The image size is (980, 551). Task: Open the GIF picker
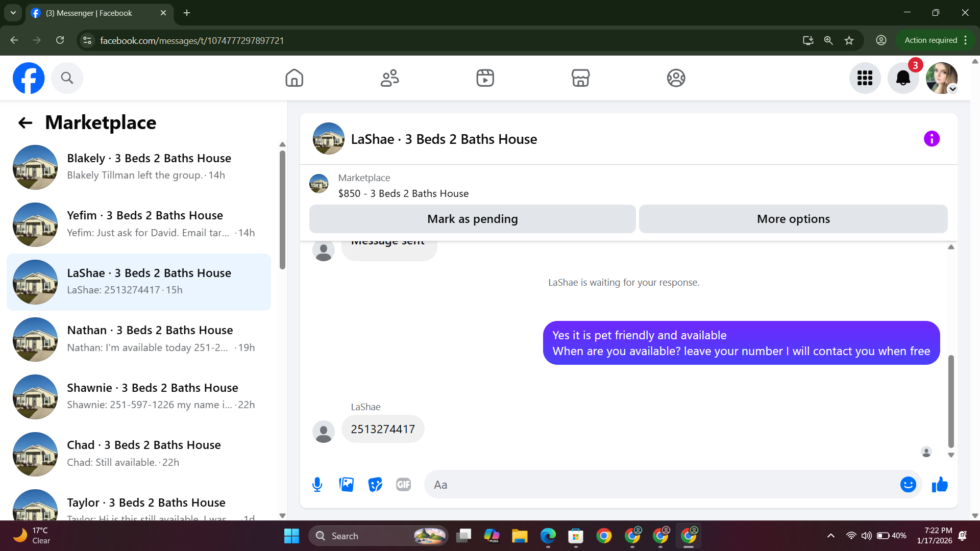(x=403, y=485)
